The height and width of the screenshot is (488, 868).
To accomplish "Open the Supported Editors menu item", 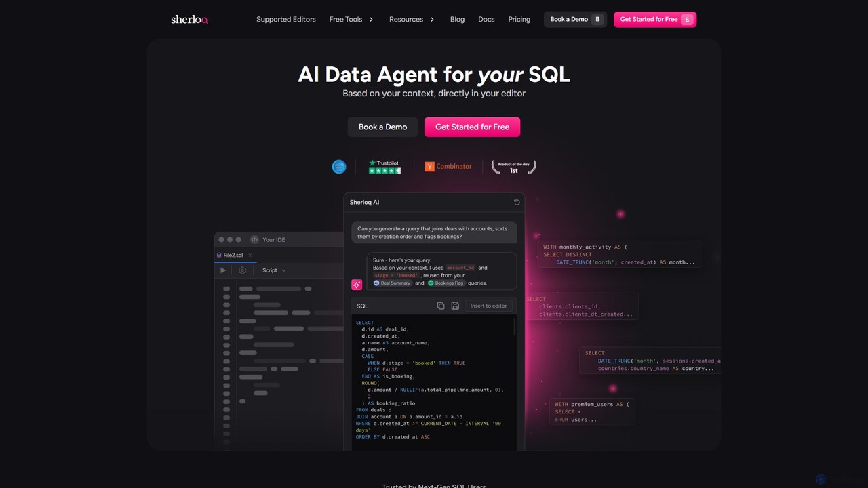I will coord(286,20).
